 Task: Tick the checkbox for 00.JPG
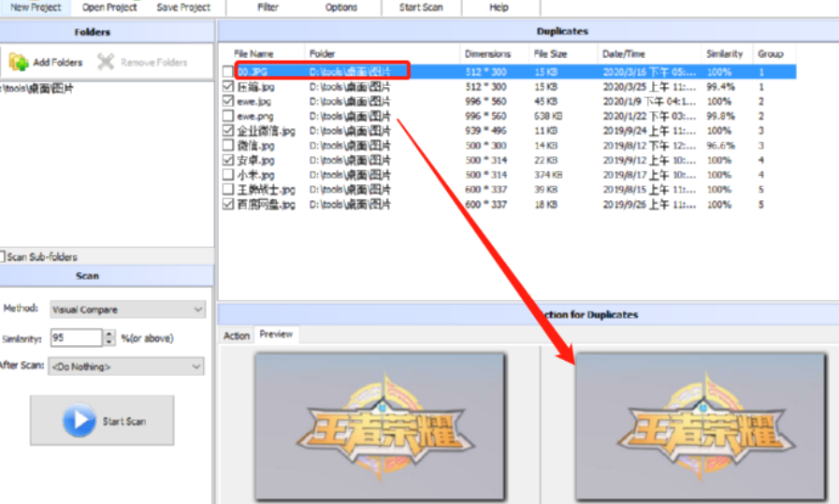tap(228, 72)
